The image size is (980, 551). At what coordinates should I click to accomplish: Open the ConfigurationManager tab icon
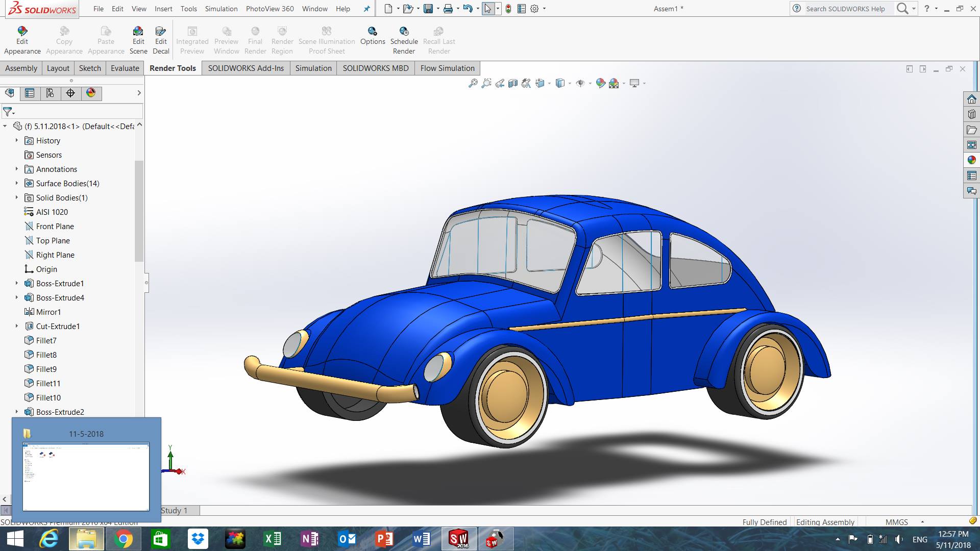tap(50, 93)
